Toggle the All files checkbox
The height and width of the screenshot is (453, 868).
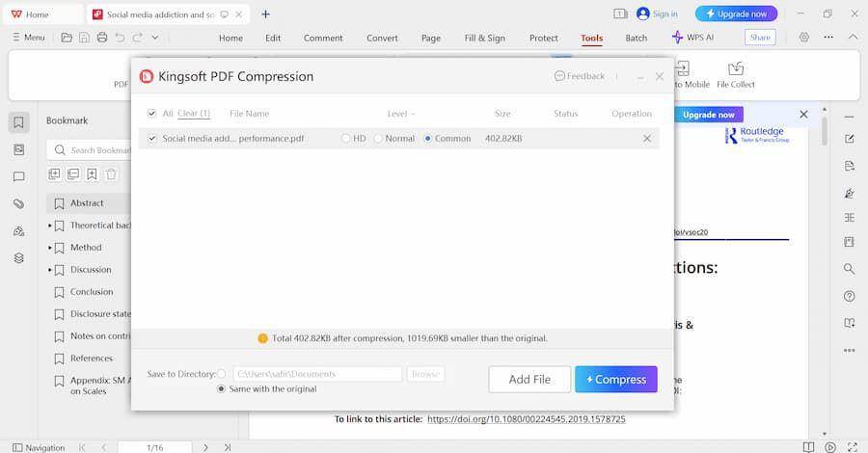pyautogui.click(x=151, y=114)
